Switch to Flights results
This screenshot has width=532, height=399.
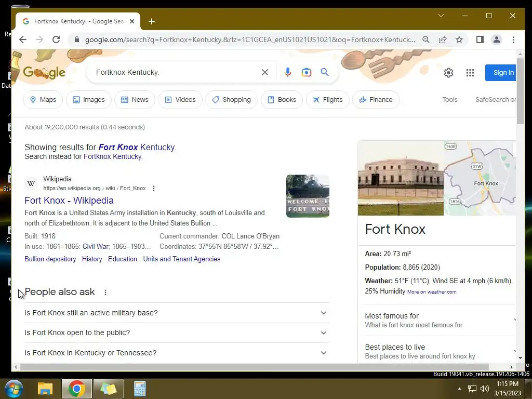coord(327,100)
